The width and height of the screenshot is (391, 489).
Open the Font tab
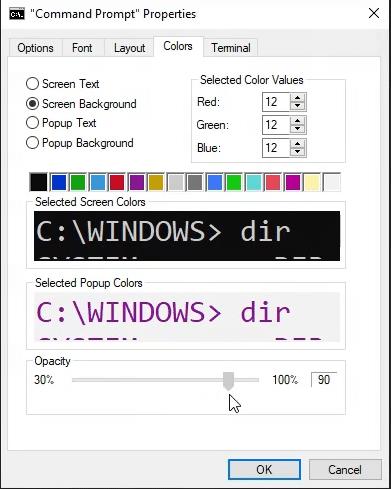pyautogui.click(x=82, y=48)
